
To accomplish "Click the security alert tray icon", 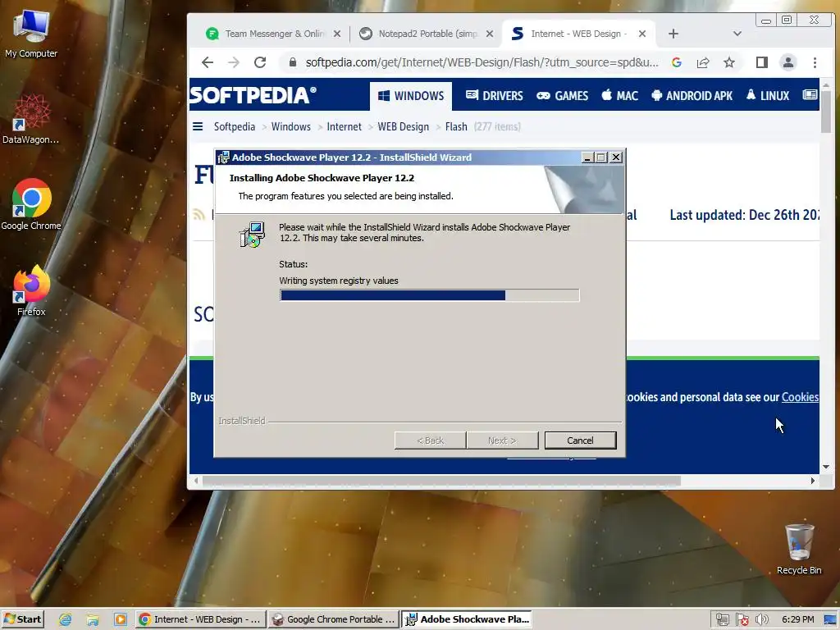I will pos(742,620).
